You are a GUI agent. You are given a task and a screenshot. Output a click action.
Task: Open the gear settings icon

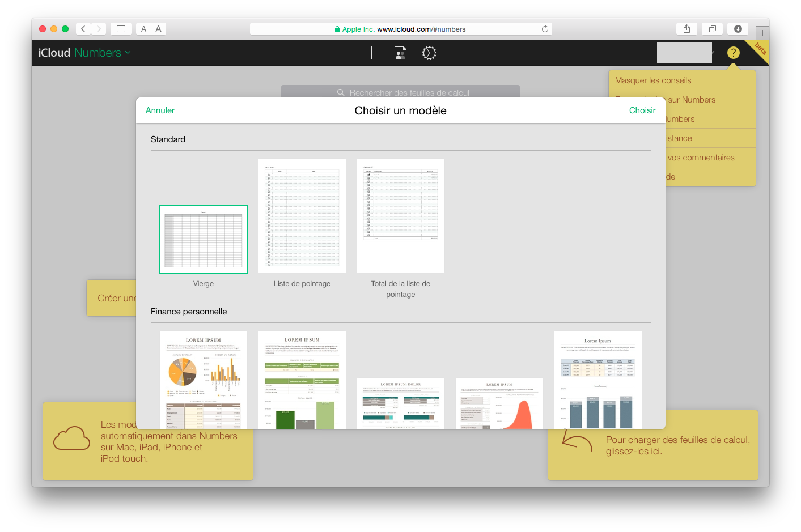click(429, 53)
